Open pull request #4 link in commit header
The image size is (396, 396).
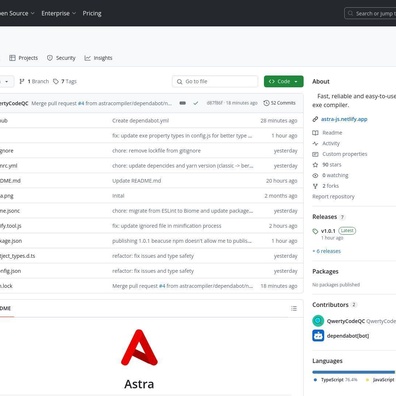[x=81, y=103]
